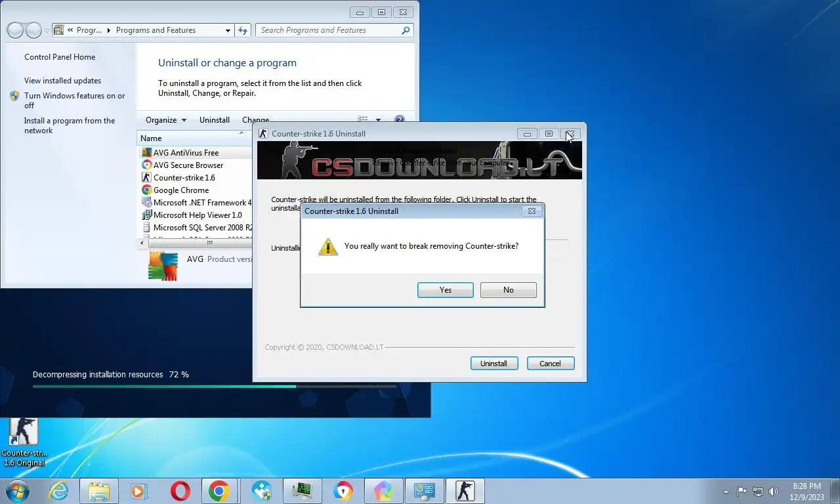Open Install a program from the network
The height and width of the screenshot is (504, 840).
[x=70, y=125]
